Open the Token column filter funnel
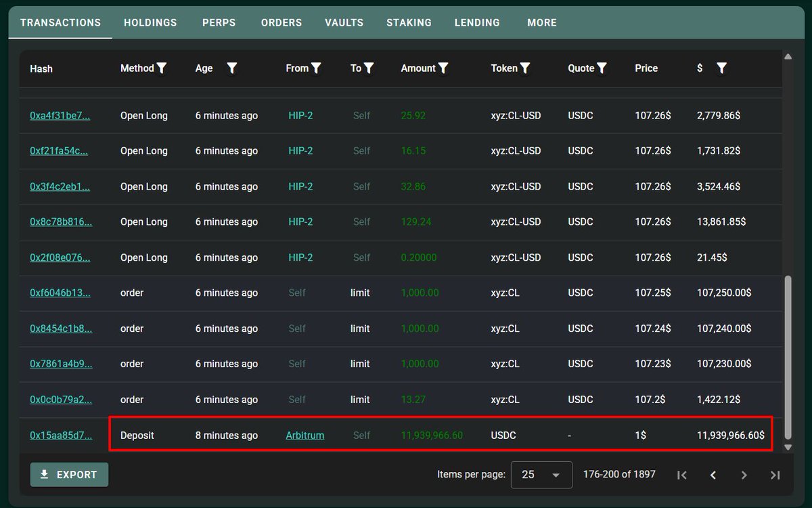This screenshot has height=508, width=812. coord(525,68)
